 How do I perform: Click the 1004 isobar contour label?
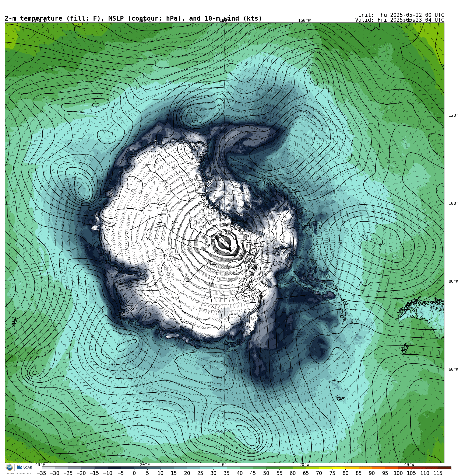(133, 72)
